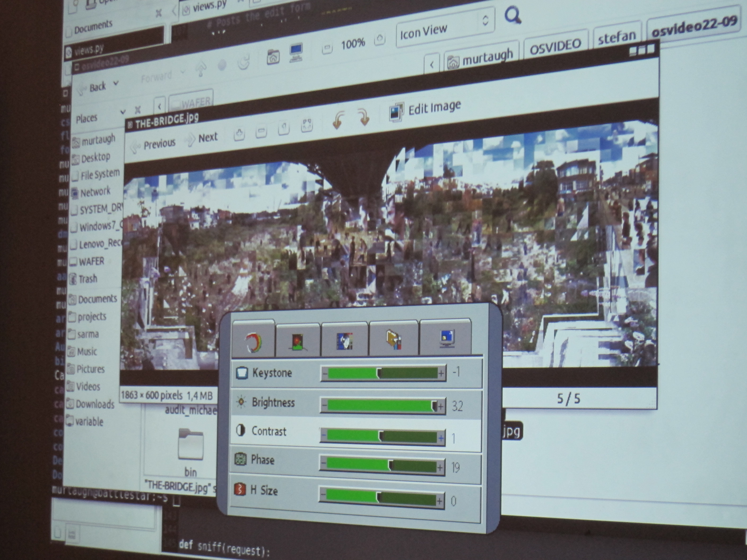747x560 pixels.
Task: Click the Brightness slider bar
Action: point(383,406)
